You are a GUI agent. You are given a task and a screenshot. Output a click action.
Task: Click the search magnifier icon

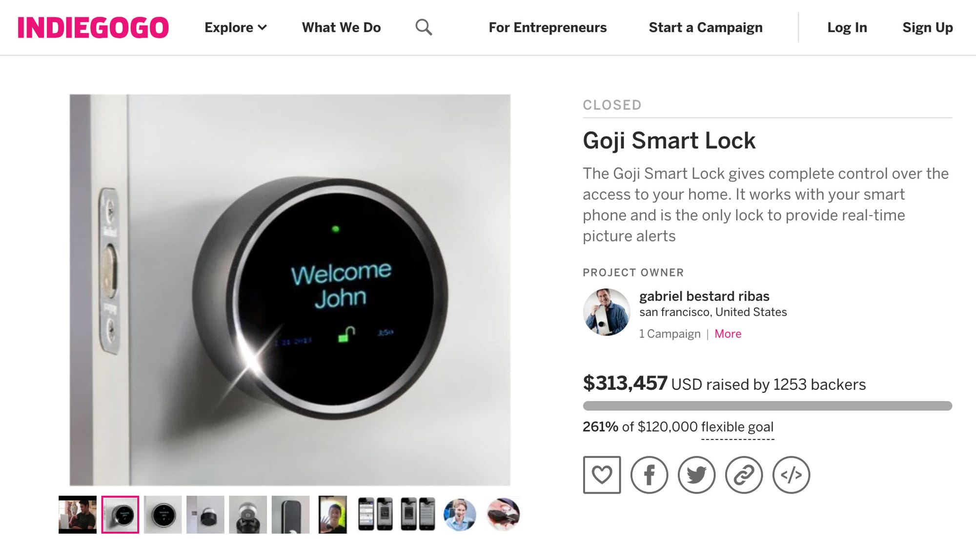[424, 27]
